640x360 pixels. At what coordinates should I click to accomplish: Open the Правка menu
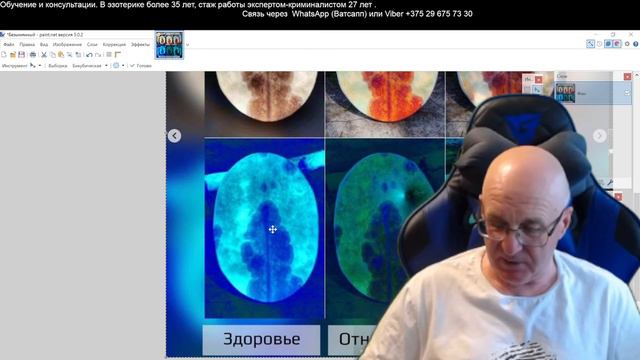click(x=27, y=44)
